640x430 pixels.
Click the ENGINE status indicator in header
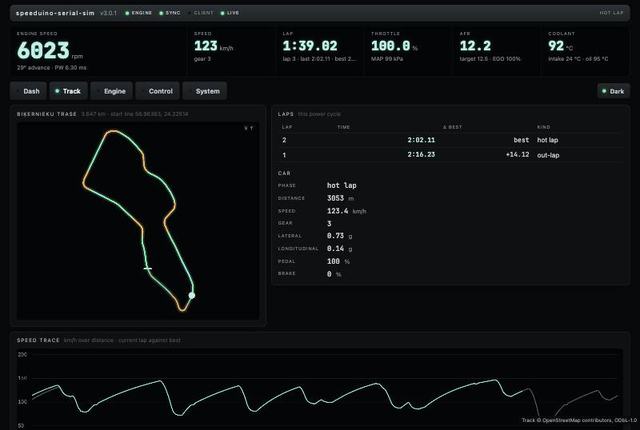(x=138, y=13)
